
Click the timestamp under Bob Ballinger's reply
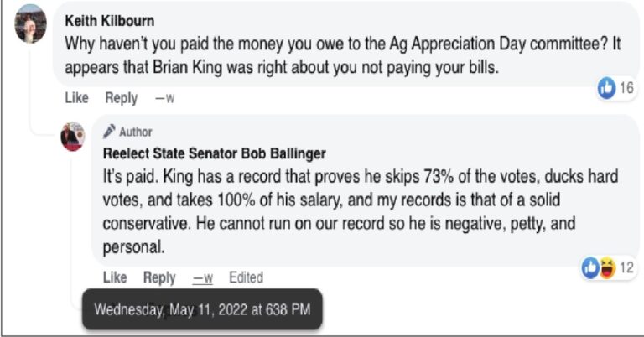tap(202, 277)
